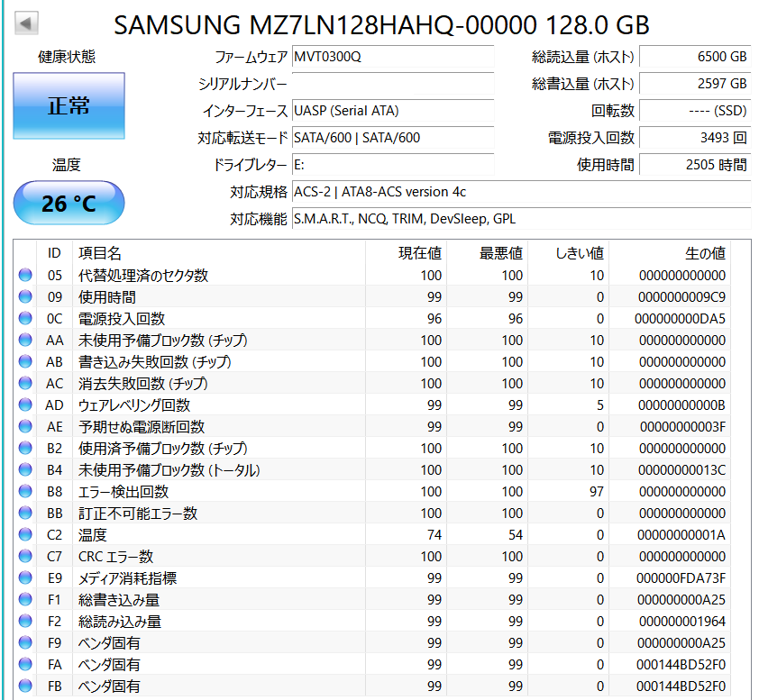Select status dot for attribute AC

25,383
